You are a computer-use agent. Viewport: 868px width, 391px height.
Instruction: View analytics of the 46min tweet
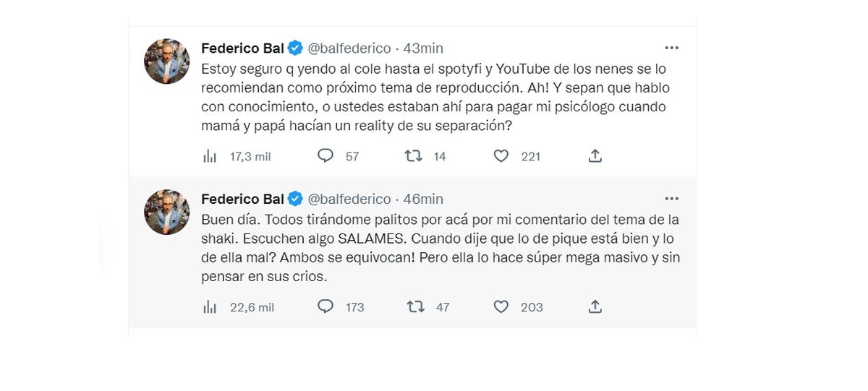210,307
